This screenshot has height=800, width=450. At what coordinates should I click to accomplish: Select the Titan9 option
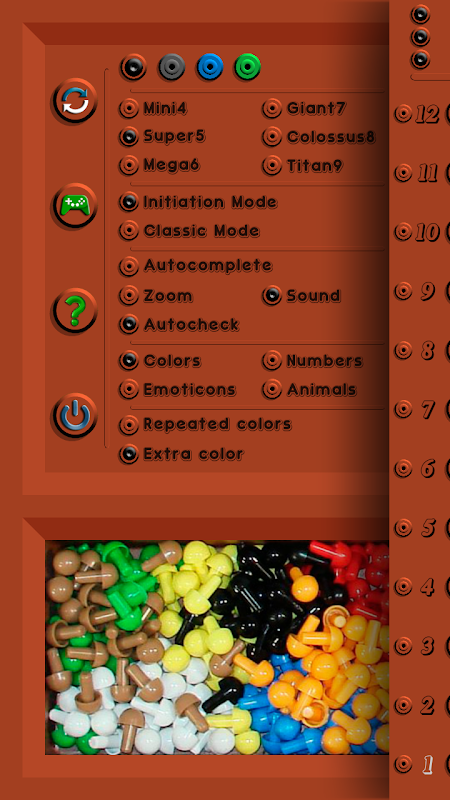(x=303, y=165)
